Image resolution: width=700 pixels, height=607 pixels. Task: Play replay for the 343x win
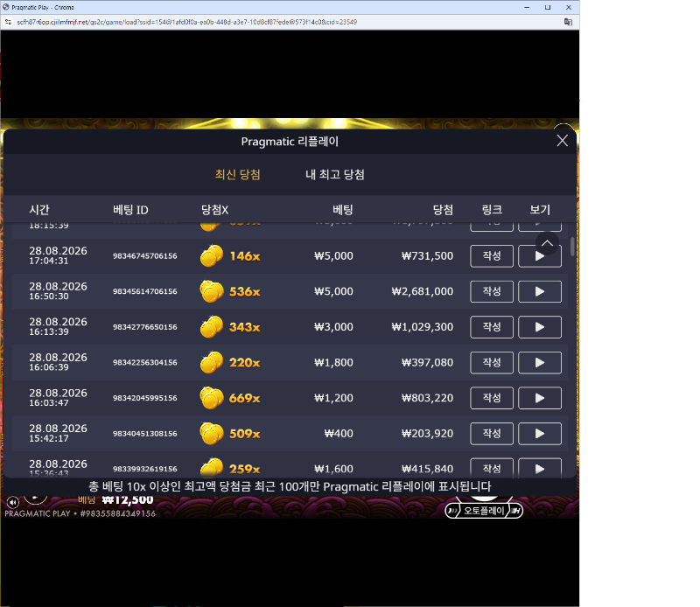[540, 327]
